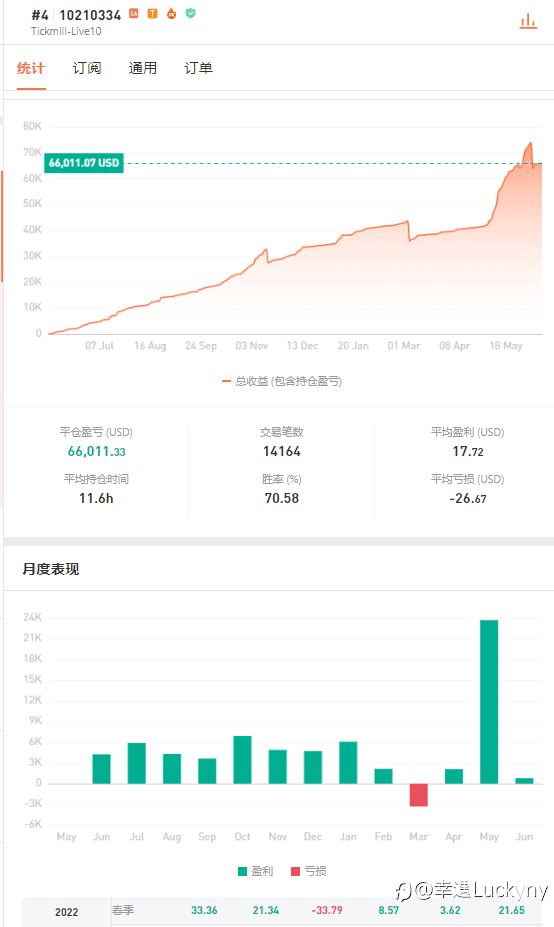Click the green shield verification icon

[190, 14]
